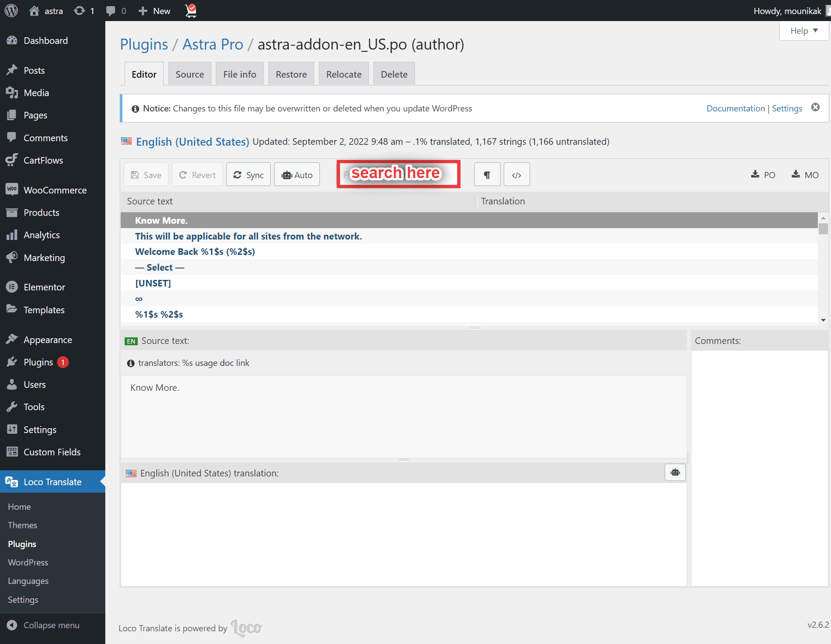Click the English (United States) link
This screenshot has height=644, width=831.
[x=193, y=142]
